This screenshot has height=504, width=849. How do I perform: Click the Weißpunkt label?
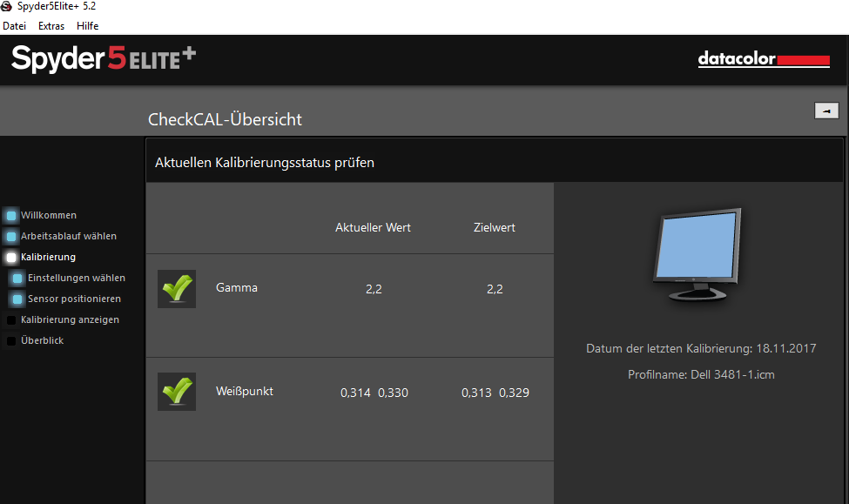click(244, 391)
